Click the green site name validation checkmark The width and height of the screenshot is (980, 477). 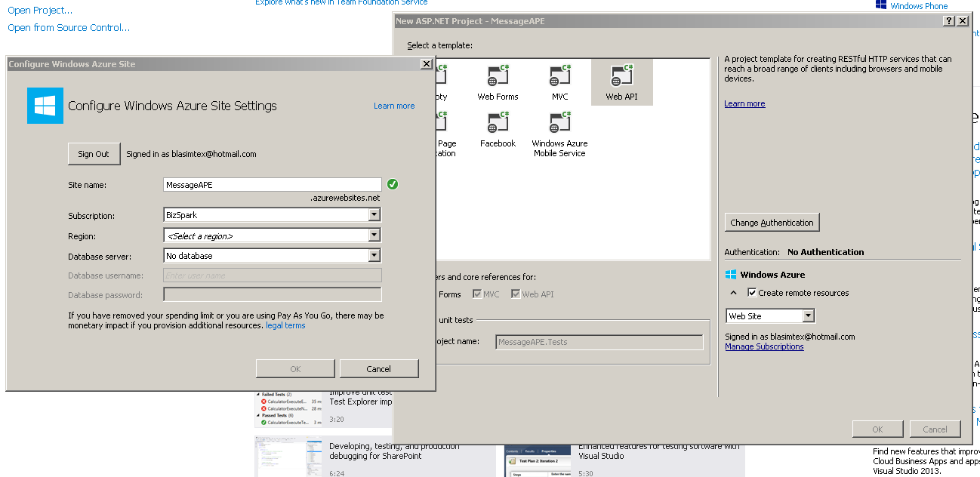pos(393,184)
